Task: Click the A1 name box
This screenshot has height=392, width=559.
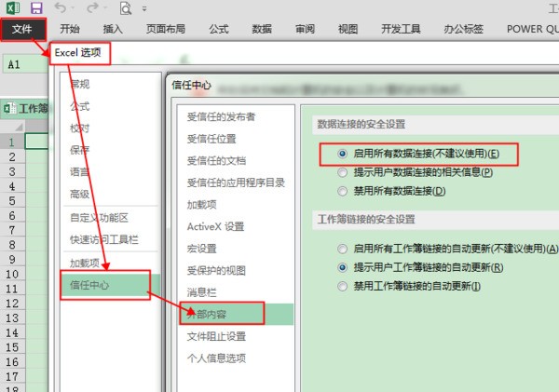Action: 25,64
